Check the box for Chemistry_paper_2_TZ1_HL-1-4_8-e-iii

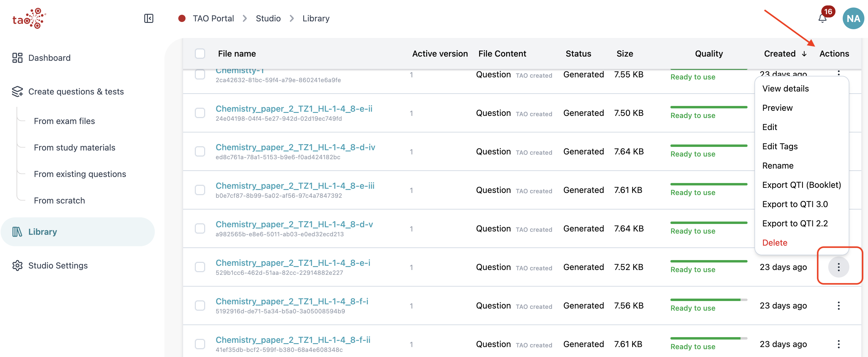[200, 190]
